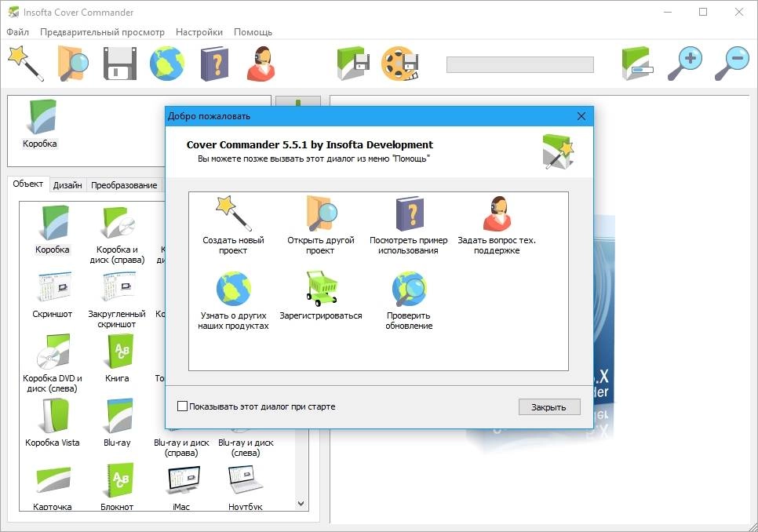The width and height of the screenshot is (758, 532).
Task: Open project via toolbar folder-magnifier icon
Action: click(73, 64)
